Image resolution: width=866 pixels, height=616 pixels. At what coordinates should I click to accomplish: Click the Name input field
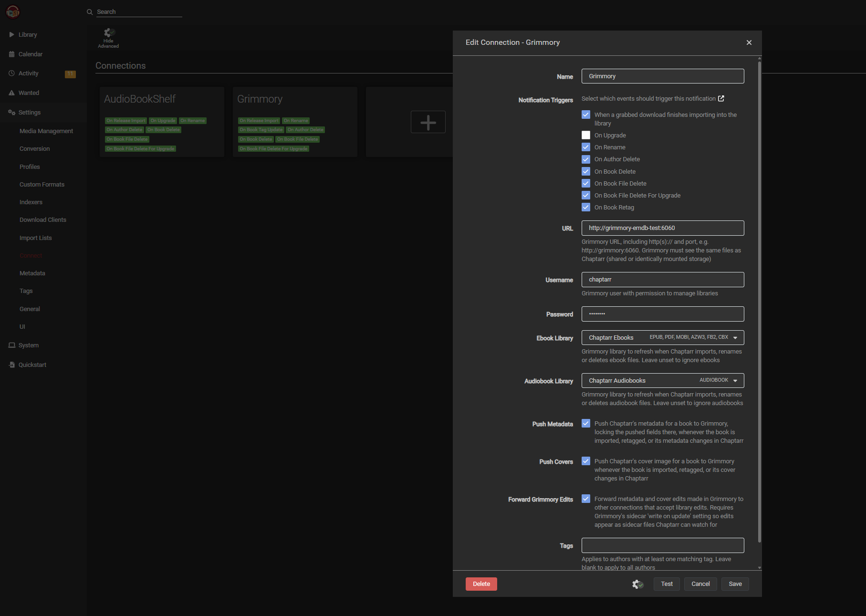coord(663,76)
